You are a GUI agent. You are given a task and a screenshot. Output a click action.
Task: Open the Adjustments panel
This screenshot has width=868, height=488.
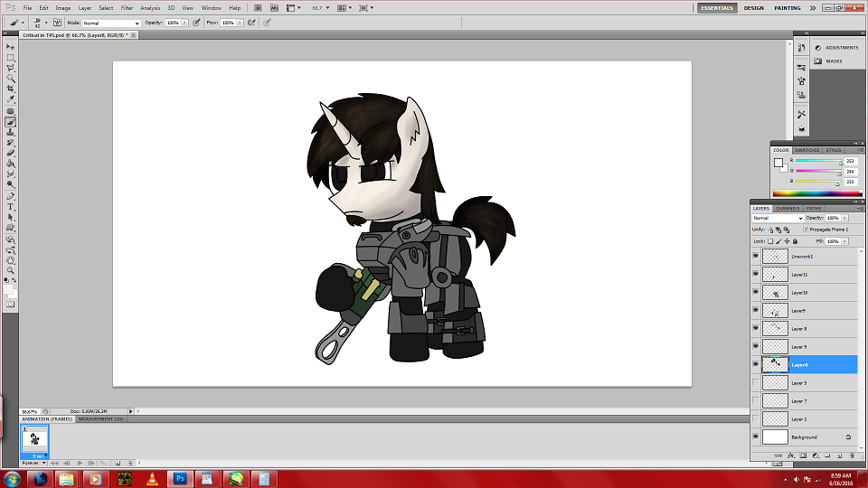pos(837,48)
